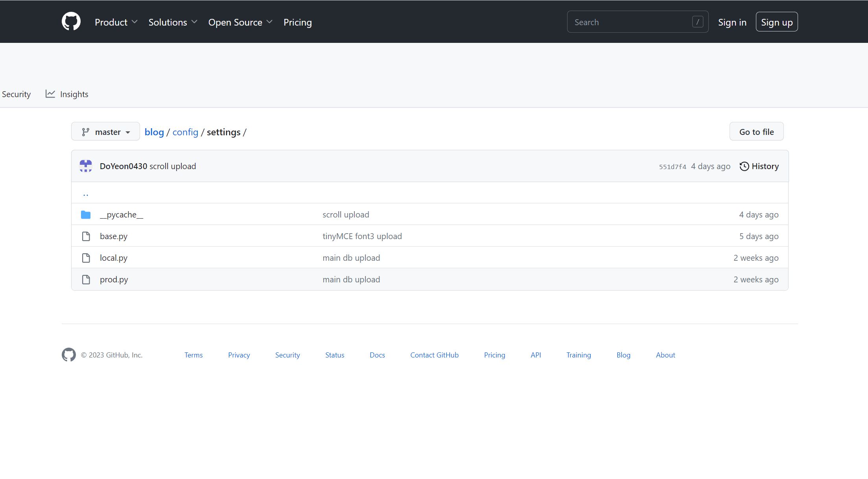Click the base.py file icon
Viewport: 868px width, 479px height.
tap(86, 236)
